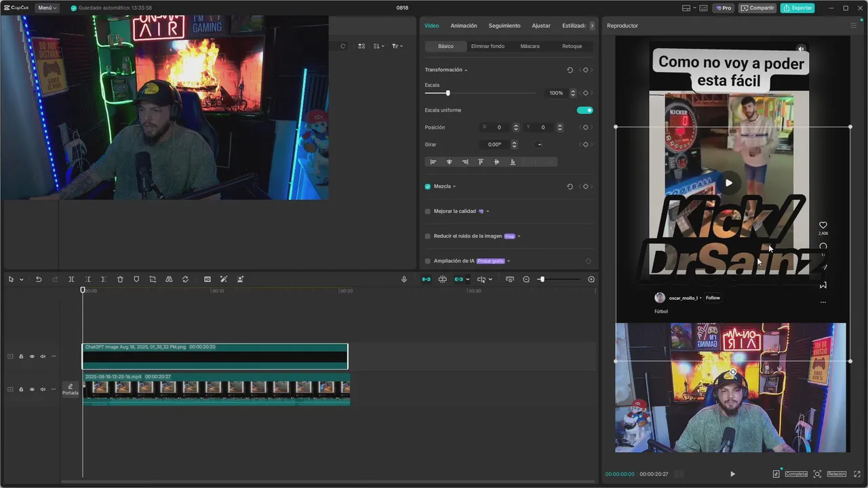Mute the mp4 video track speaker
868x488 pixels.
click(43, 389)
